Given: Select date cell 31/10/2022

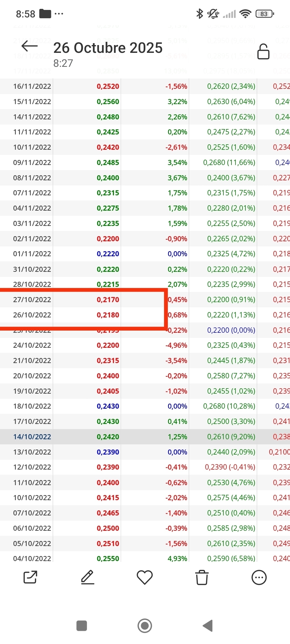Looking at the screenshot, I should pyautogui.click(x=32, y=269).
